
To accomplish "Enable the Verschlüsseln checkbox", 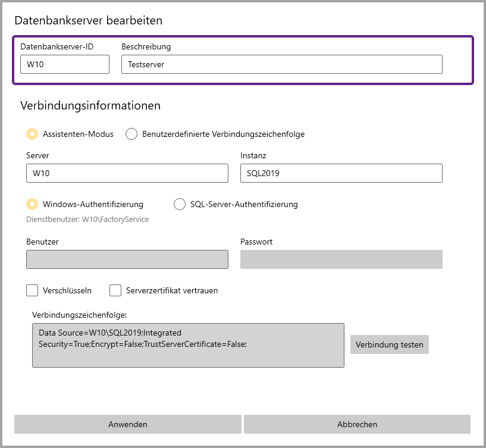I will click(32, 290).
